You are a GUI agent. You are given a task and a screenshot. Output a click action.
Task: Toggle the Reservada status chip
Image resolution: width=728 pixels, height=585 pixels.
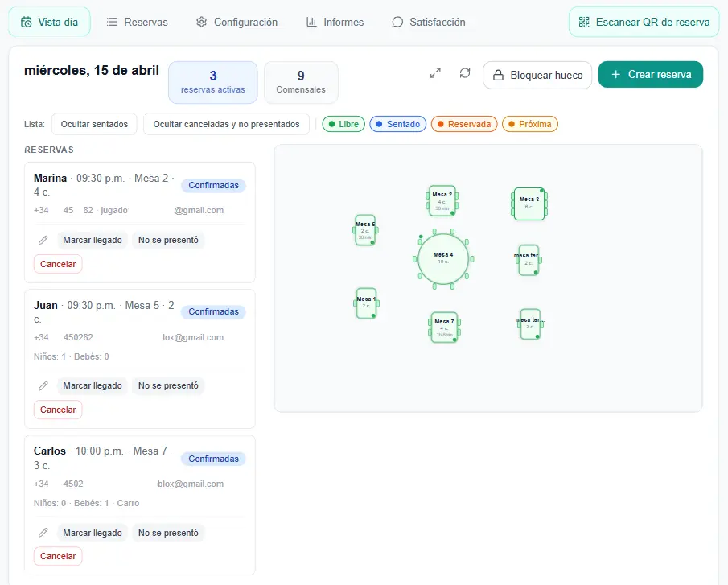pyautogui.click(x=464, y=124)
